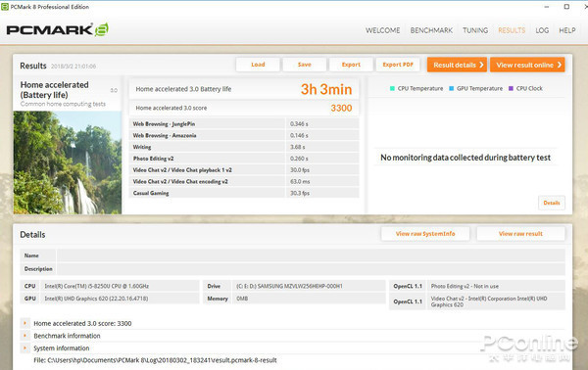Go to the Tuning tab
Screen dimensions: 588x370
475,30
